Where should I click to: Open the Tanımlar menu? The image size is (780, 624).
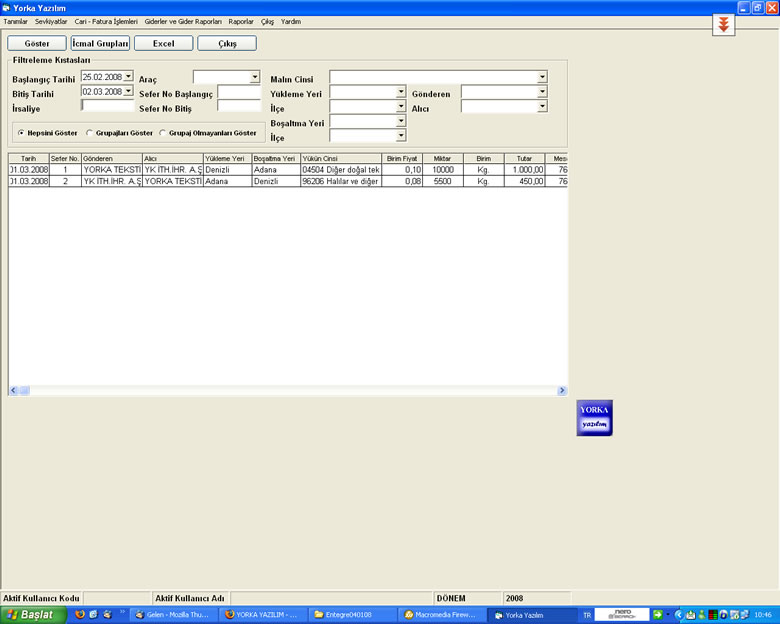(x=15, y=21)
